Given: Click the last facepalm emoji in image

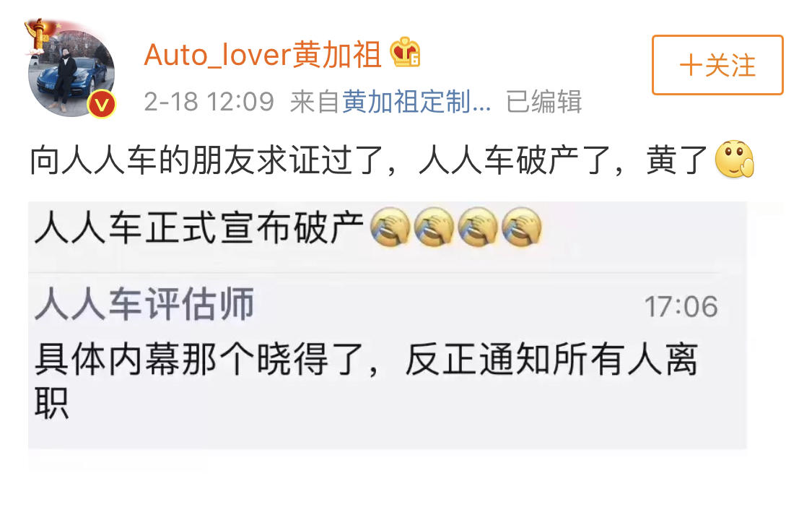Looking at the screenshot, I should click(521, 227).
